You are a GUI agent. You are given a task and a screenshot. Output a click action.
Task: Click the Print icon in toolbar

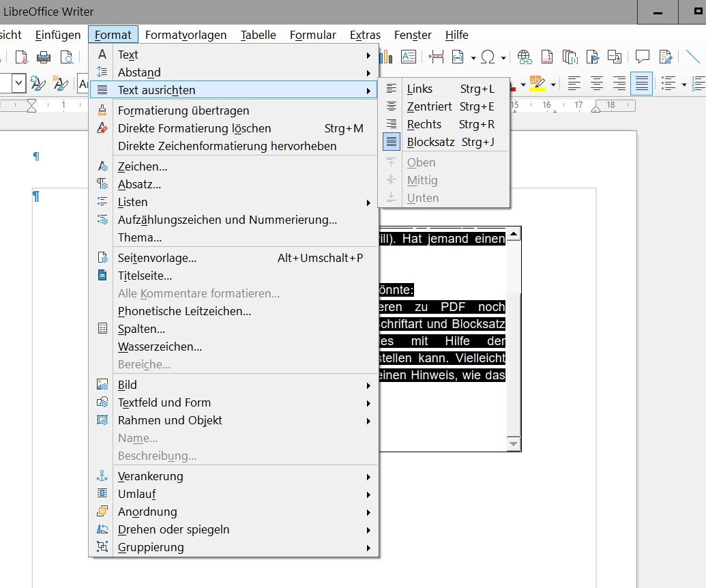pos(43,57)
